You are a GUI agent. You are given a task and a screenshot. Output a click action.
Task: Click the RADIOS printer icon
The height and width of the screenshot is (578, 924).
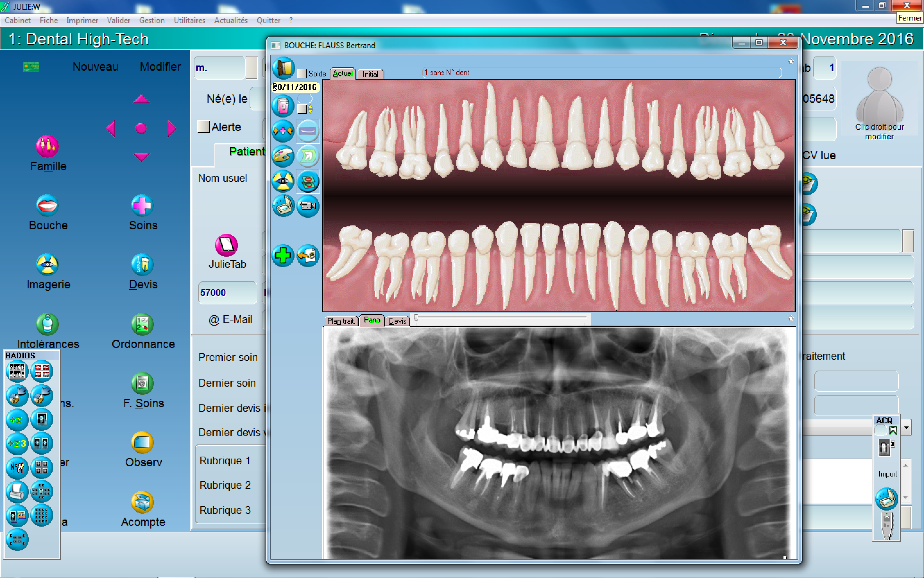[x=17, y=491]
